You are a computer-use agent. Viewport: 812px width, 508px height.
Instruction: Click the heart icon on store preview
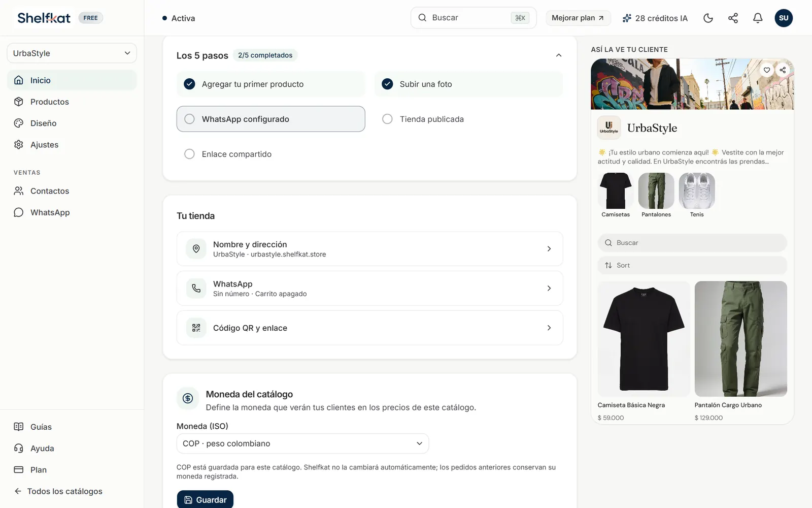(767, 70)
